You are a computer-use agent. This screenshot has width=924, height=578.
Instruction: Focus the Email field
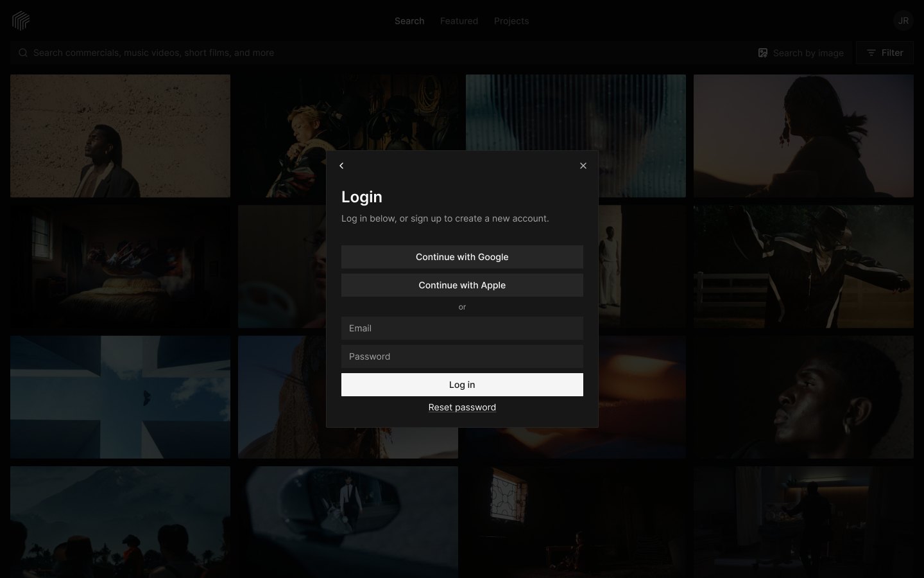click(x=462, y=328)
